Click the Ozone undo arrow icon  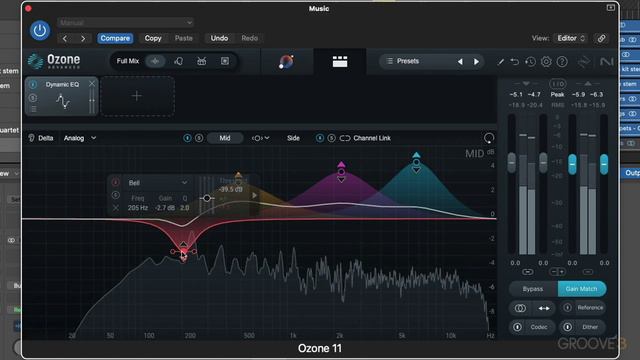(515, 62)
